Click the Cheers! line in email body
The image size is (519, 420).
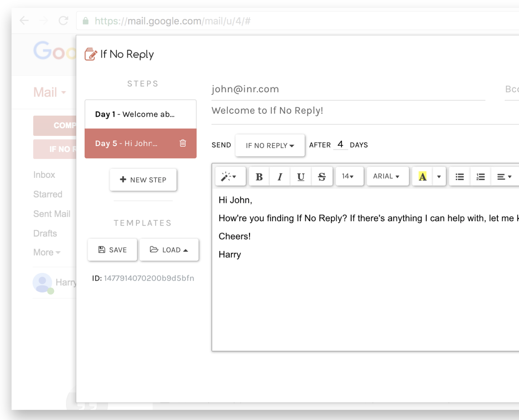pyautogui.click(x=235, y=236)
